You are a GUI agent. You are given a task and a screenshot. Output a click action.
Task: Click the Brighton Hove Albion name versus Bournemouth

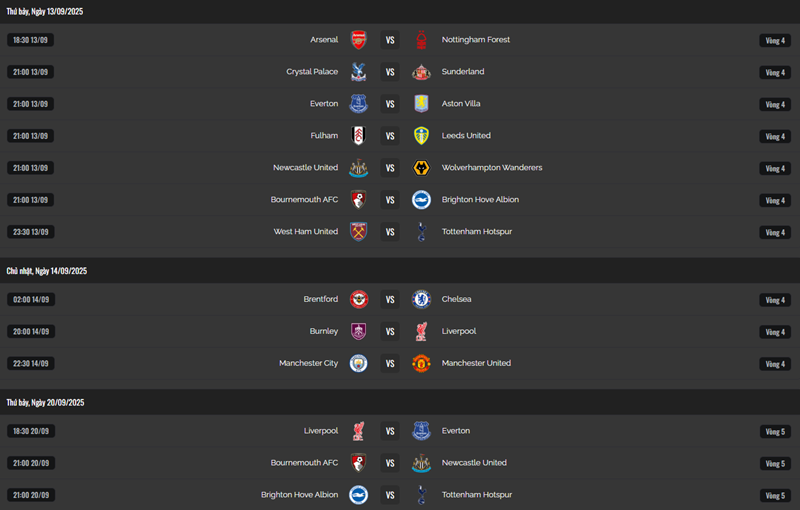pos(480,199)
